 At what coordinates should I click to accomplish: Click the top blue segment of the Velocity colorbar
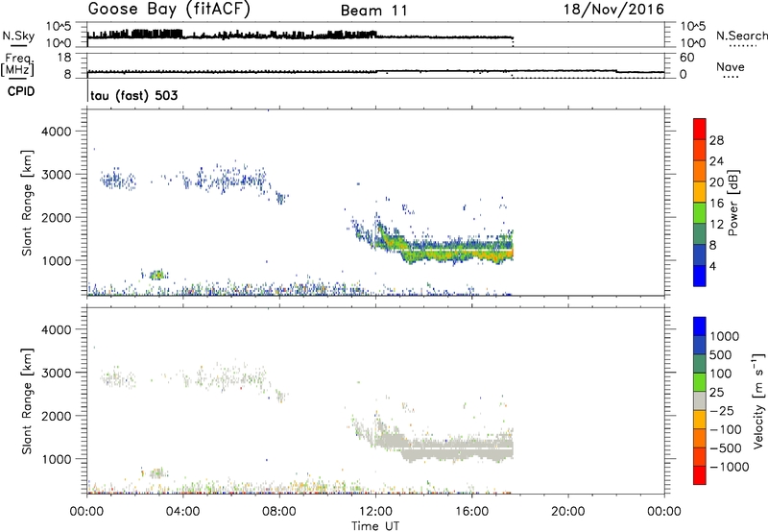pyautogui.click(x=700, y=326)
